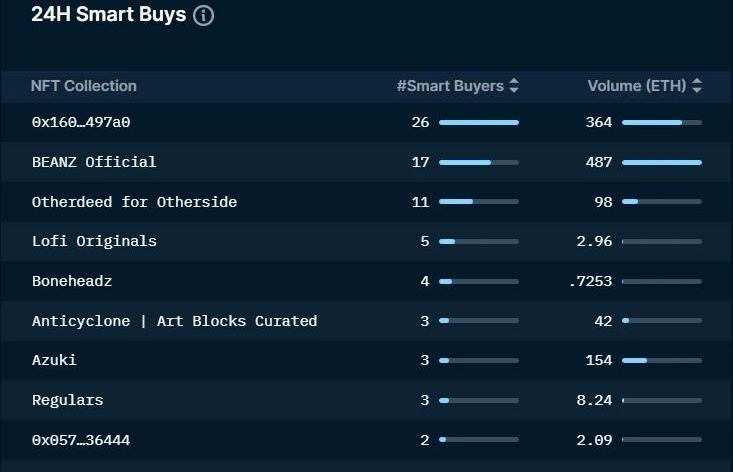This screenshot has height=472, width=733.
Task: Click the NFT Collection column header
Action: point(84,86)
